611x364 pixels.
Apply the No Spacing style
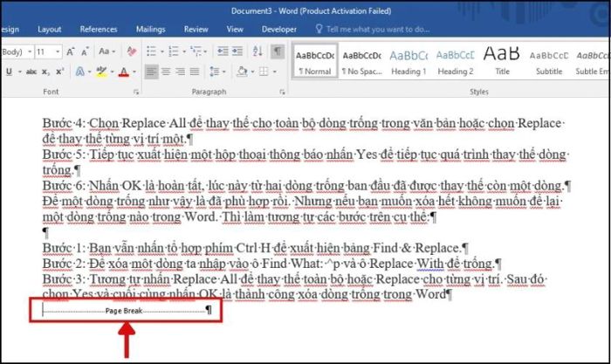[362, 62]
